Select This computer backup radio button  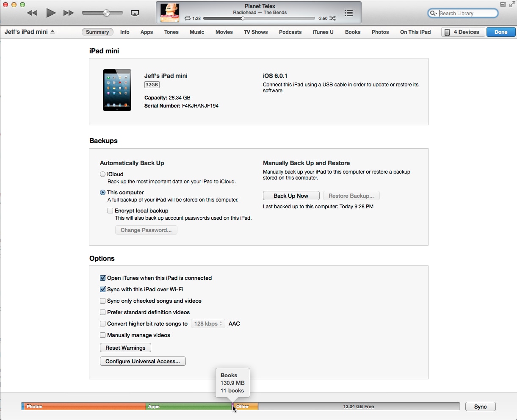coord(102,192)
